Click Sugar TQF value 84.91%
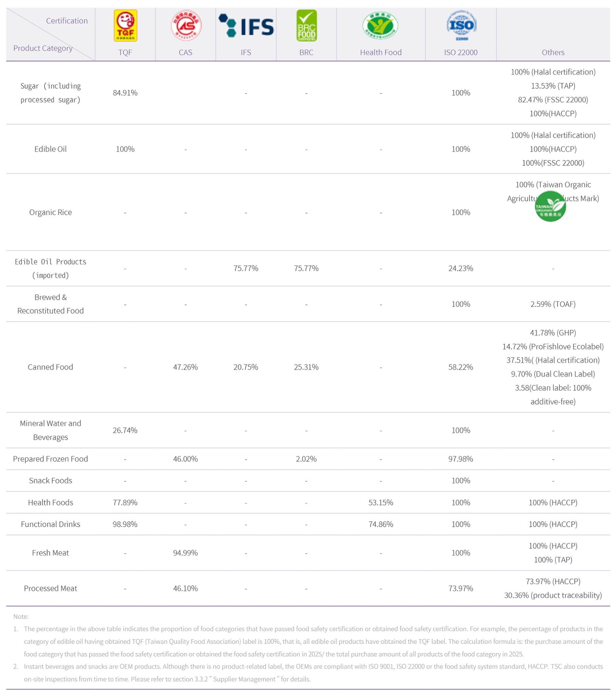Image resolution: width=616 pixels, height=696 pixels. click(x=125, y=93)
